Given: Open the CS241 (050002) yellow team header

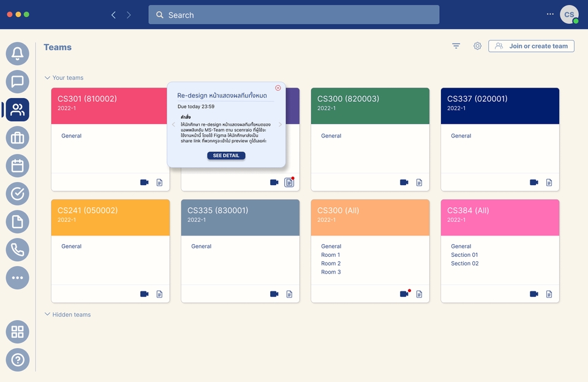Looking at the screenshot, I should [110, 217].
